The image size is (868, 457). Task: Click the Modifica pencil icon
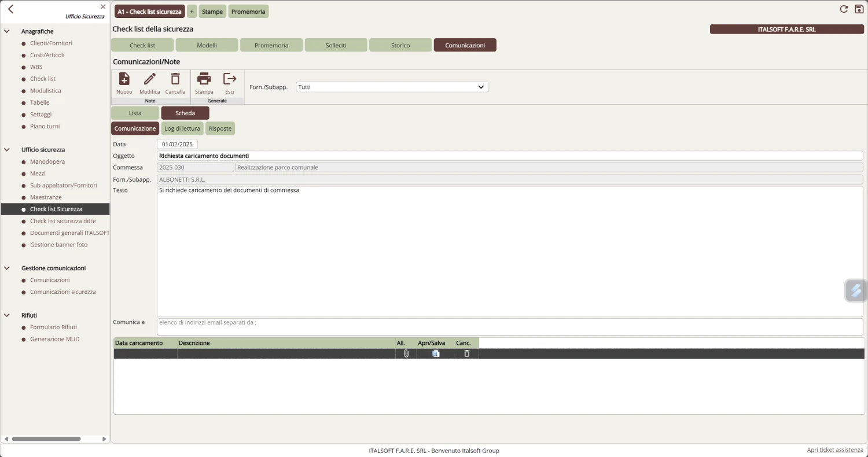(x=149, y=79)
